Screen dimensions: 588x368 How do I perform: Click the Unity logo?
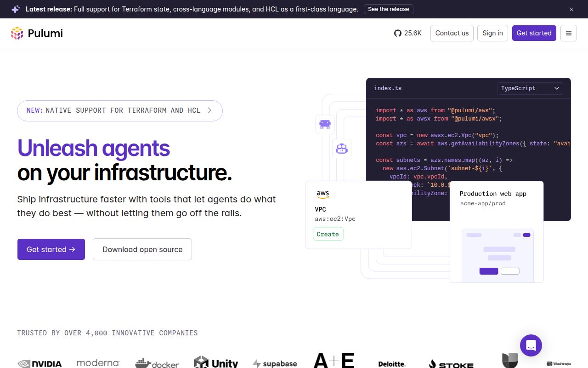[216, 362]
